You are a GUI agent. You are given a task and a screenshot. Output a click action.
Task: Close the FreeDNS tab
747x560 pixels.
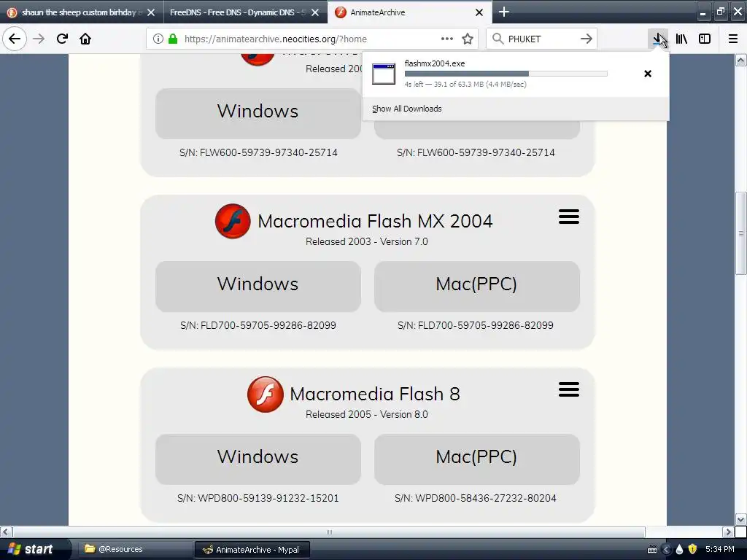coord(315,12)
